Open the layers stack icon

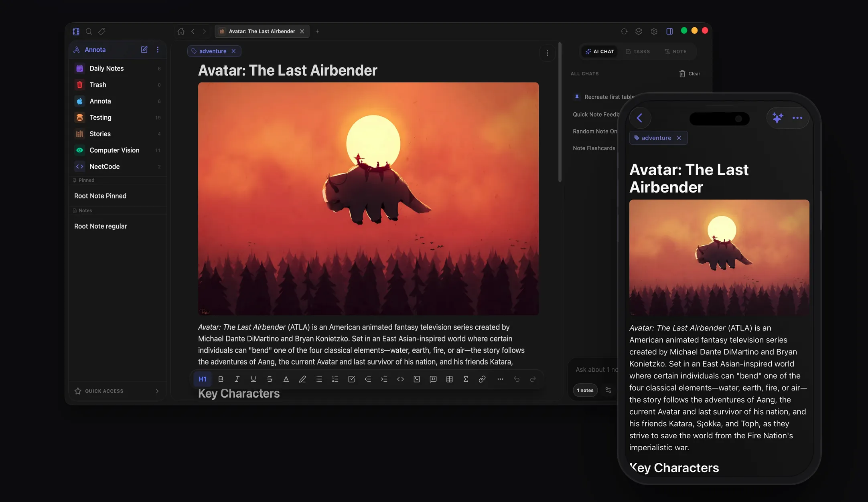click(639, 31)
